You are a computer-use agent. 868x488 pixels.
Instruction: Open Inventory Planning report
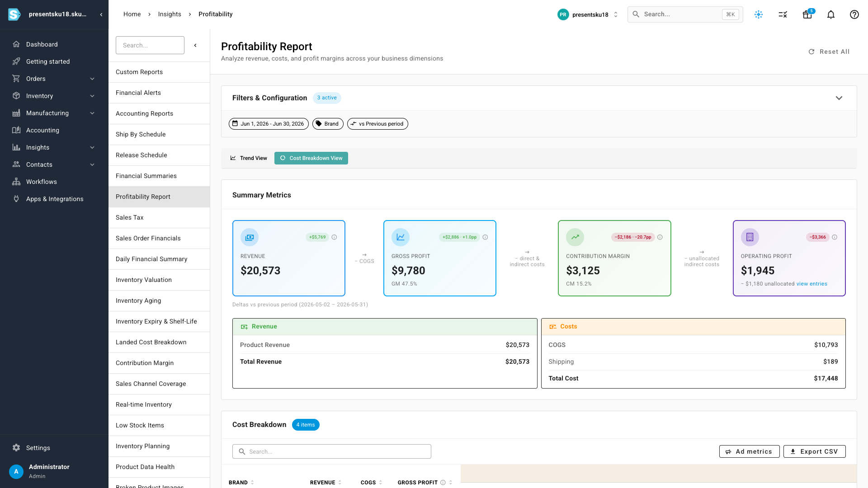tap(159, 446)
